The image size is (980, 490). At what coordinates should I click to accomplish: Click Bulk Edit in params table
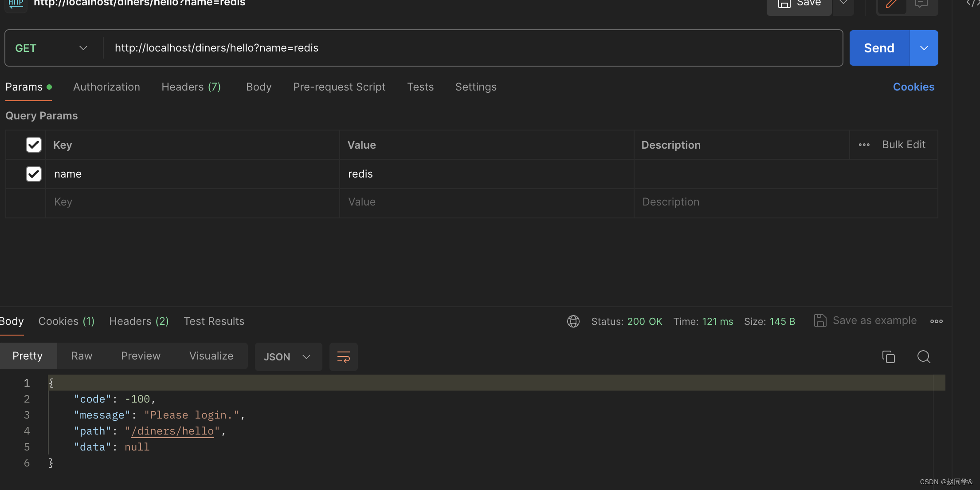(x=903, y=145)
